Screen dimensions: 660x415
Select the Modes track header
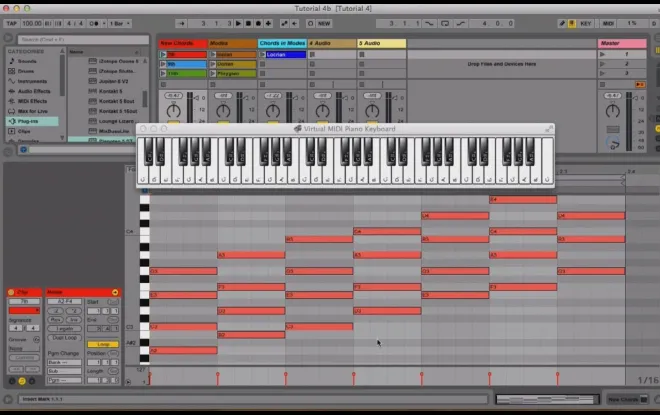pos(232,43)
